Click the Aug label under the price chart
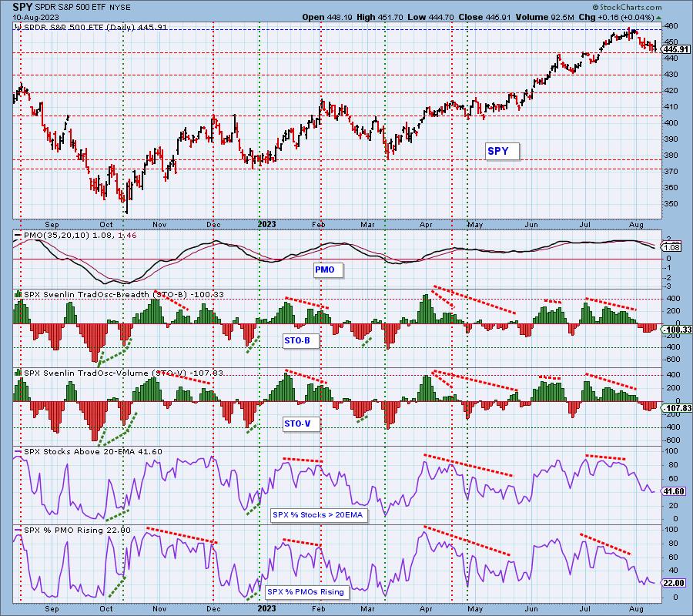 (x=637, y=225)
